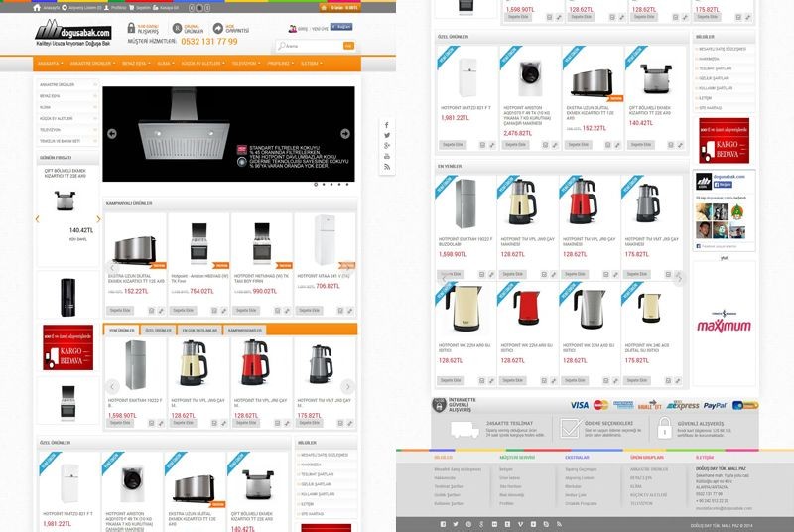Go to previous deal of the day item
794x532 pixels.
[x=37, y=219]
